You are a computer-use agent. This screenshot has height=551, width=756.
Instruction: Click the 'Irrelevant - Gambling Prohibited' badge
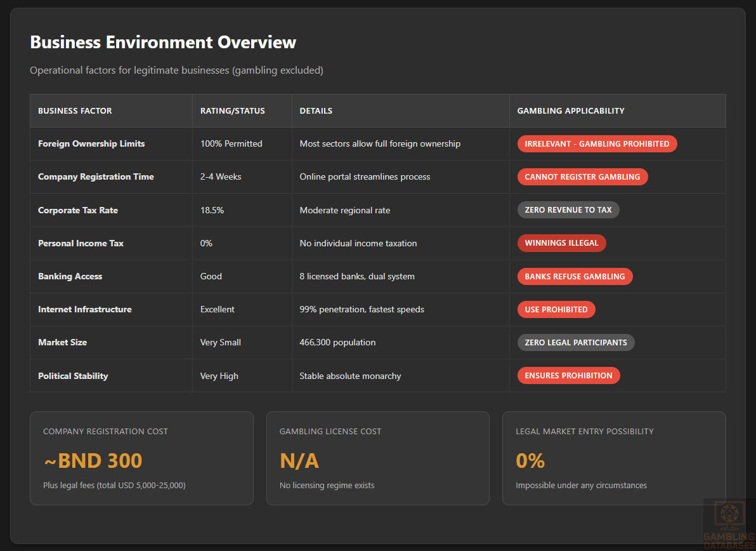[x=597, y=144]
